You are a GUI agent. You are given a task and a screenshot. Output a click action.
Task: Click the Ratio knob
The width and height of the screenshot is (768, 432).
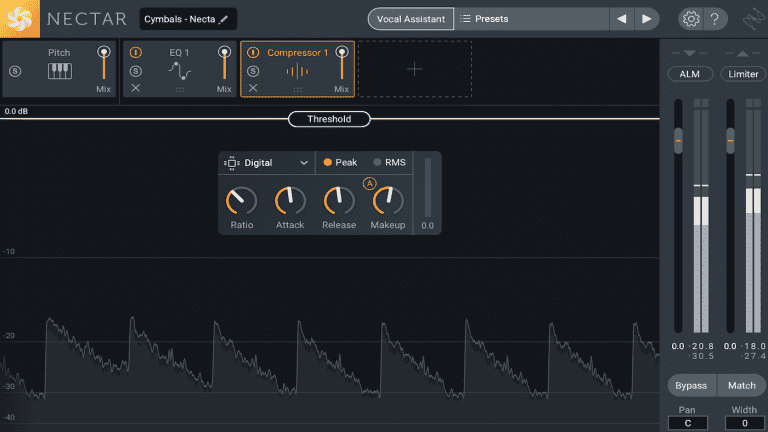[241, 201]
